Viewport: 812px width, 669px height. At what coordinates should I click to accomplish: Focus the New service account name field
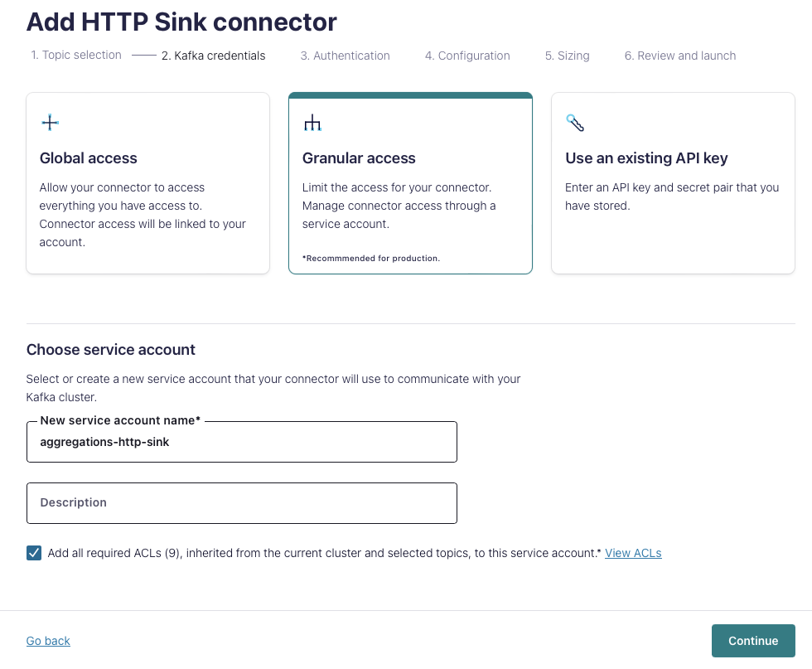click(242, 442)
